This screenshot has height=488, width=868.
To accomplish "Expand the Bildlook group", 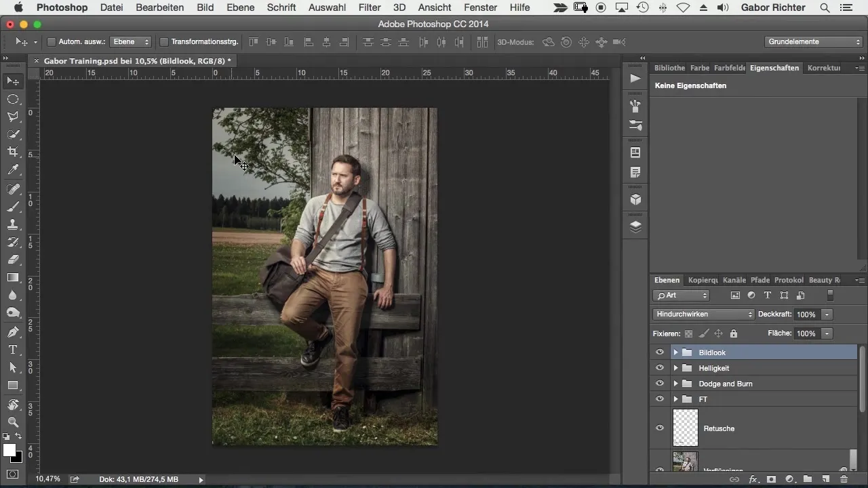I will click(x=675, y=352).
